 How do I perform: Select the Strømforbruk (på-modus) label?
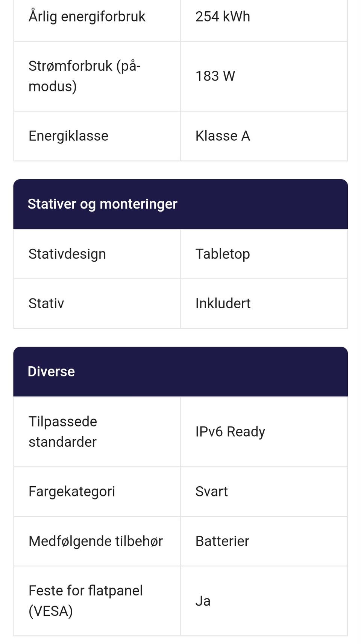click(85, 76)
